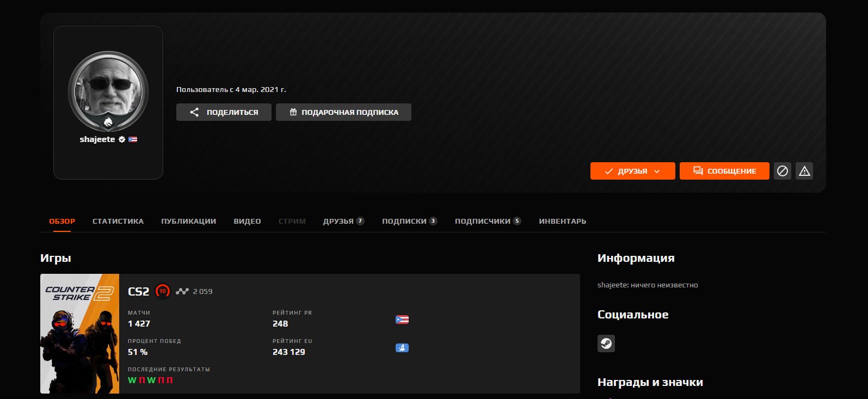The height and width of the screenshot is (399, 868).
Task: Click the flag icon beside shajeete nickname
Action: tap(133, 139)
